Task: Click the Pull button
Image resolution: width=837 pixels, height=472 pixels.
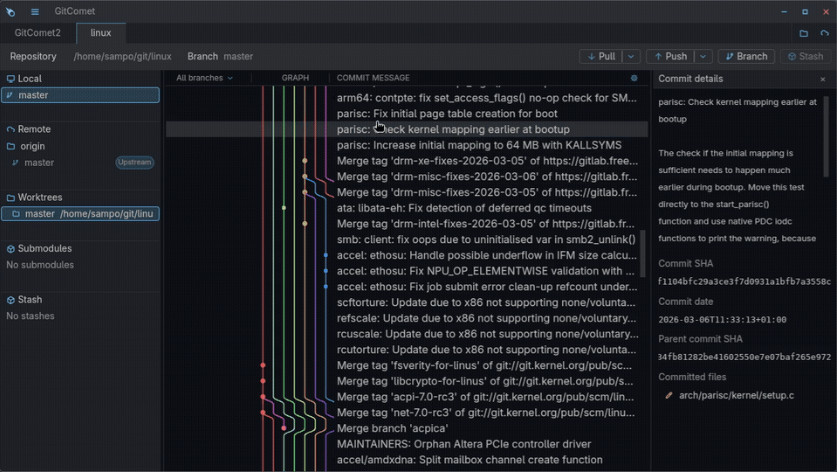Action: pos(602,57)
